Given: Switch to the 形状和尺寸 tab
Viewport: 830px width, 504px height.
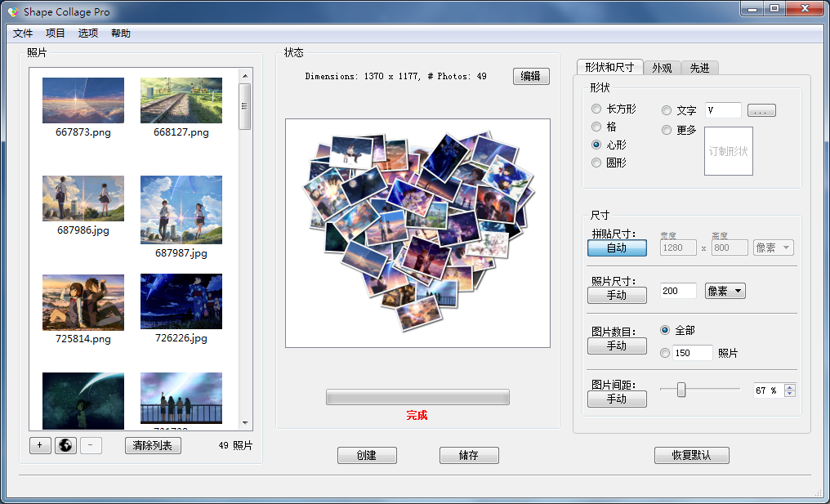Looking at the screenshot, I should (609, 67).
